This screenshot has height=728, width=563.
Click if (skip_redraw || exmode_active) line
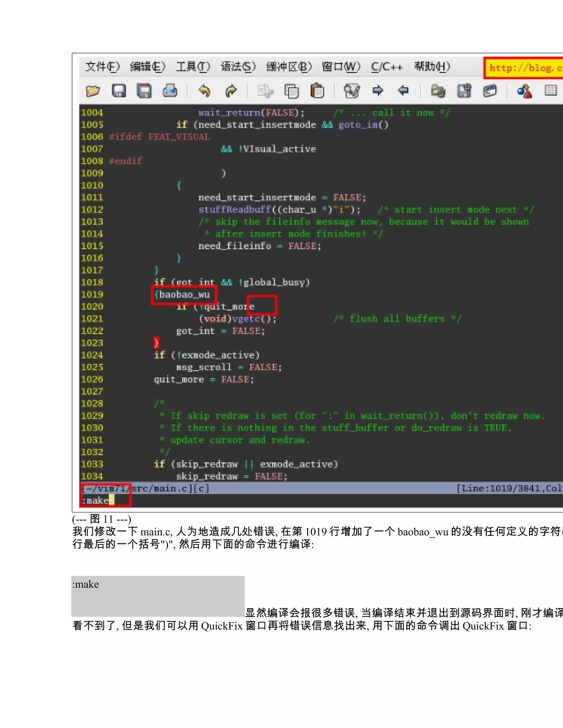coord(246,464)
